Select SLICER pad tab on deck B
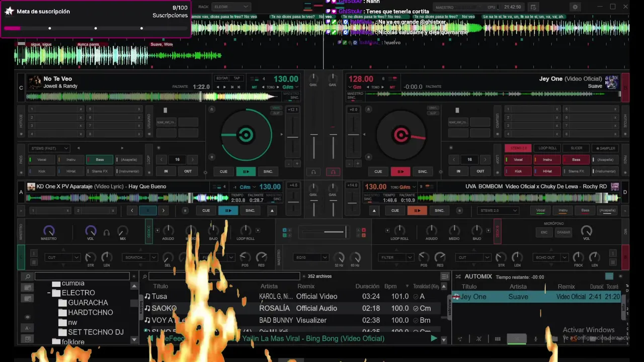 click(577, 148)
